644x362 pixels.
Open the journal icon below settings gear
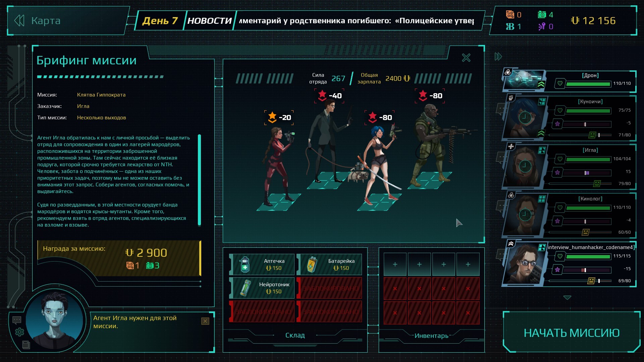26,345
